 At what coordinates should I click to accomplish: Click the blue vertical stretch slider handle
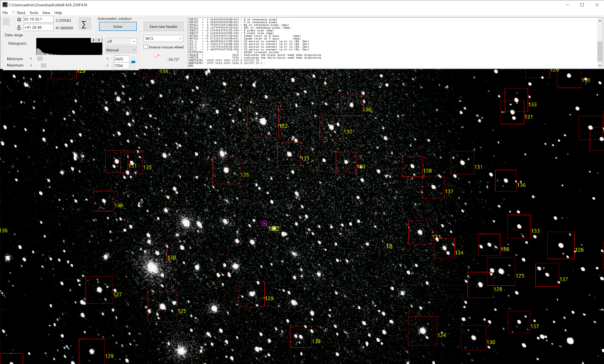pos(133,62)
